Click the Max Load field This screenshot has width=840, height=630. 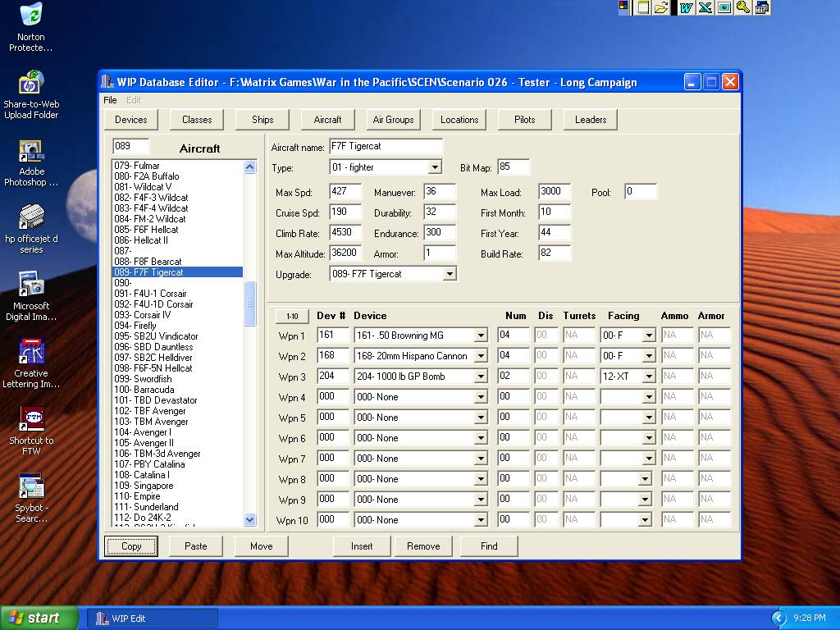[x=555, y=192]
